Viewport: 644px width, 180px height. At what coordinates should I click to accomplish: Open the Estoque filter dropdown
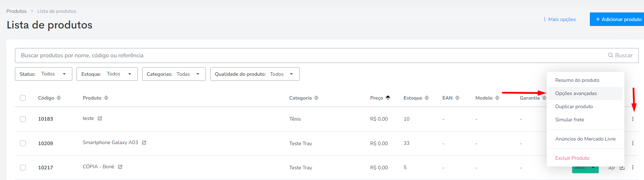point(107,74)
